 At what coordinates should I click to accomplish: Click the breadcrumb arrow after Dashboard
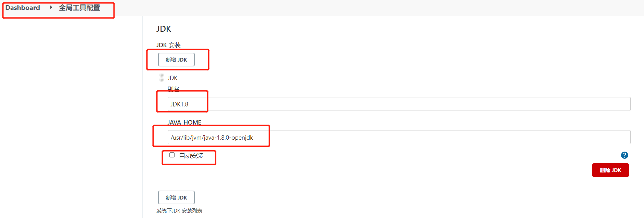tap(51, 7)
